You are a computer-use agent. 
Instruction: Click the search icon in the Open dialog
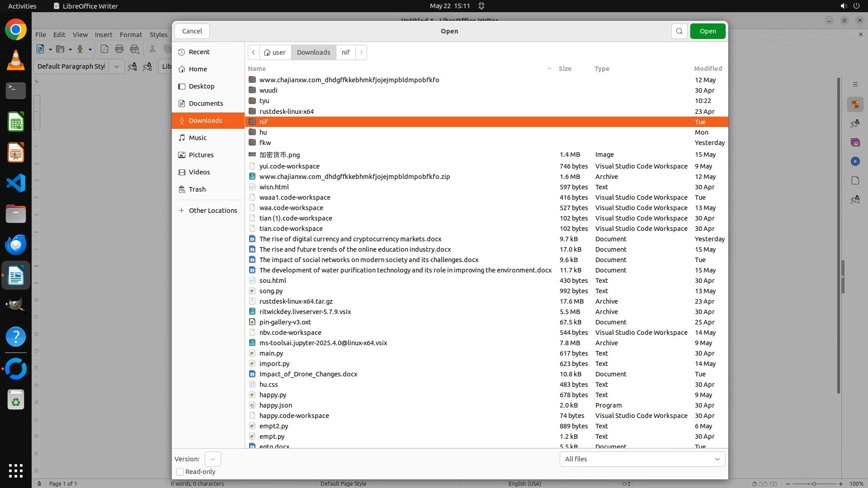click(679, 31)
